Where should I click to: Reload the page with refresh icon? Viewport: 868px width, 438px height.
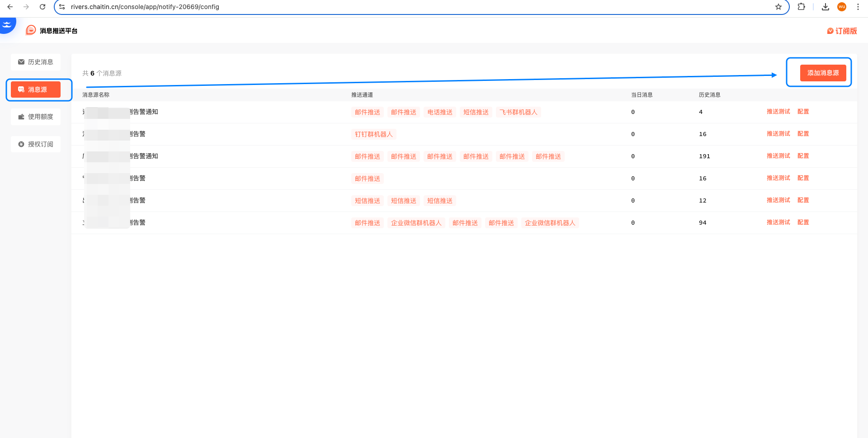tap(42, 7)
